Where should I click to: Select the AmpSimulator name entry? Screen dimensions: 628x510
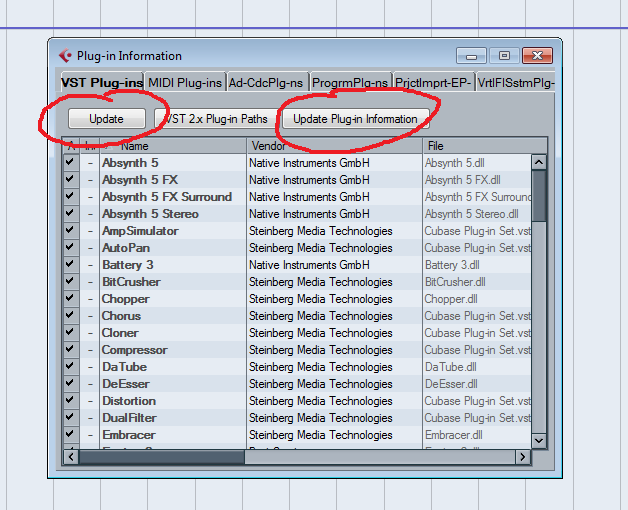click(x=140, y=231)
